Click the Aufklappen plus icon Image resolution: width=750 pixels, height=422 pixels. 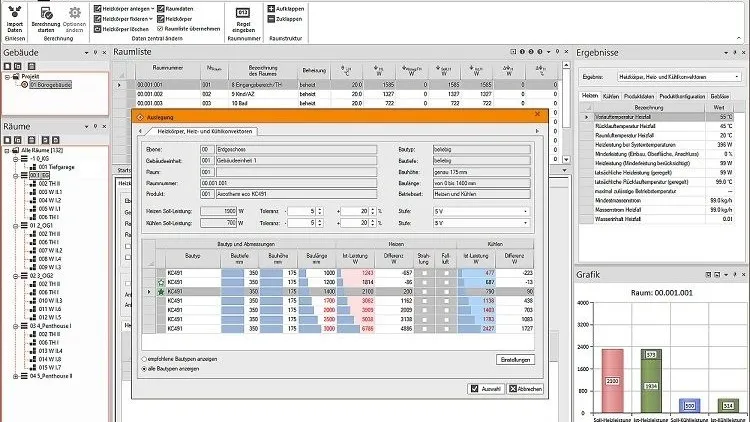coord(271,9)
